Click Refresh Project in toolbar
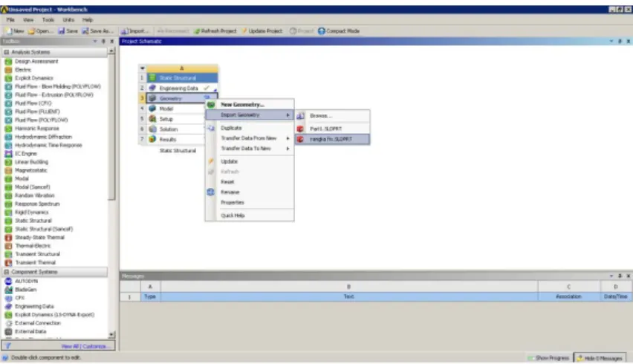Viewport: 633px width, 364px height. pyautogui.click(x=215, y=31)
